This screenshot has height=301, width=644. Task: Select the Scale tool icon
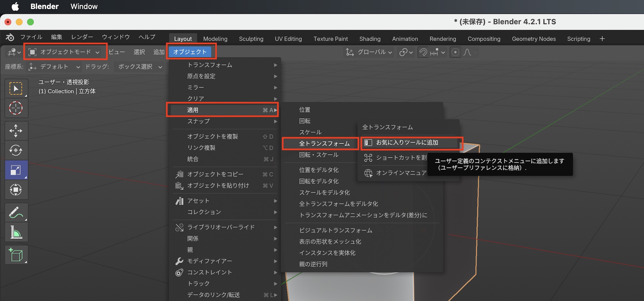pos(16,170)
